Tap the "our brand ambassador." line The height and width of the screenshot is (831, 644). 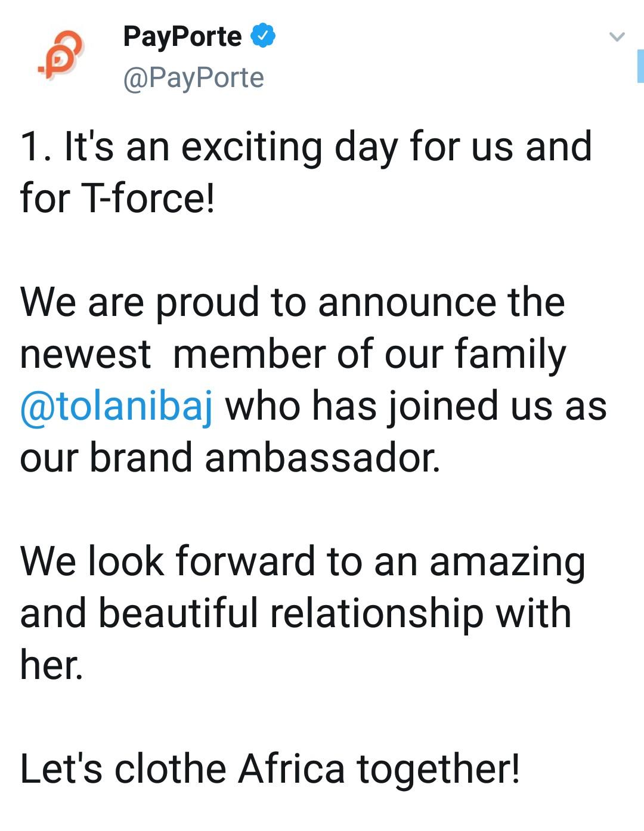(x=230, y=458)
